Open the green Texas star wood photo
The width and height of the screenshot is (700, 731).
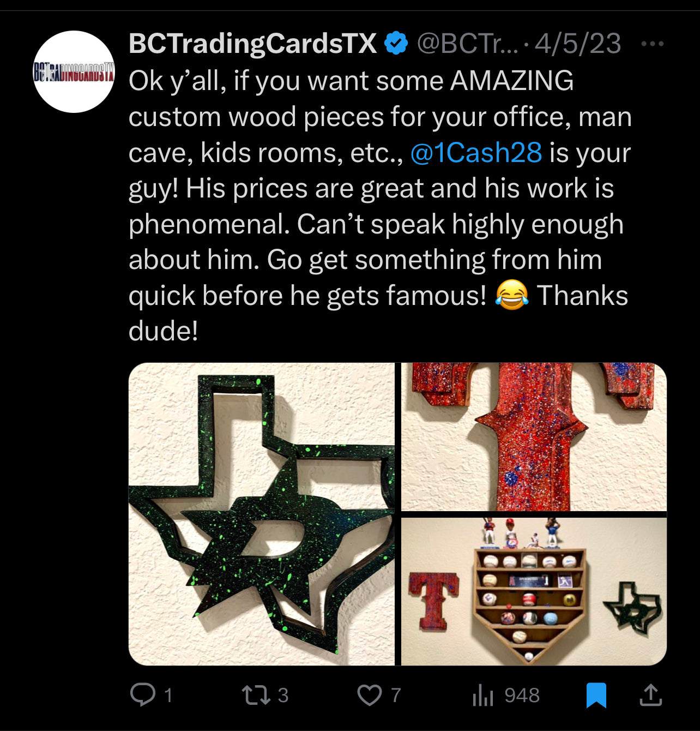261,513
